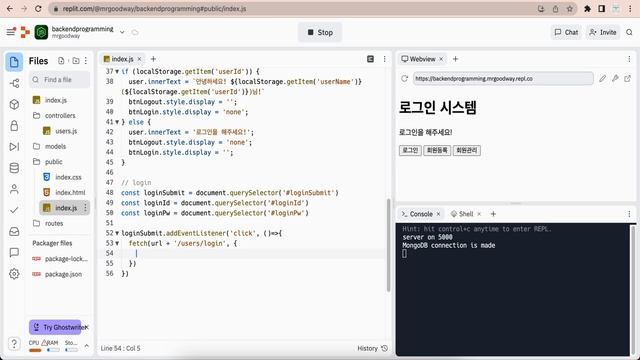Add a new tab next to Webview

[x=456, y=59]
